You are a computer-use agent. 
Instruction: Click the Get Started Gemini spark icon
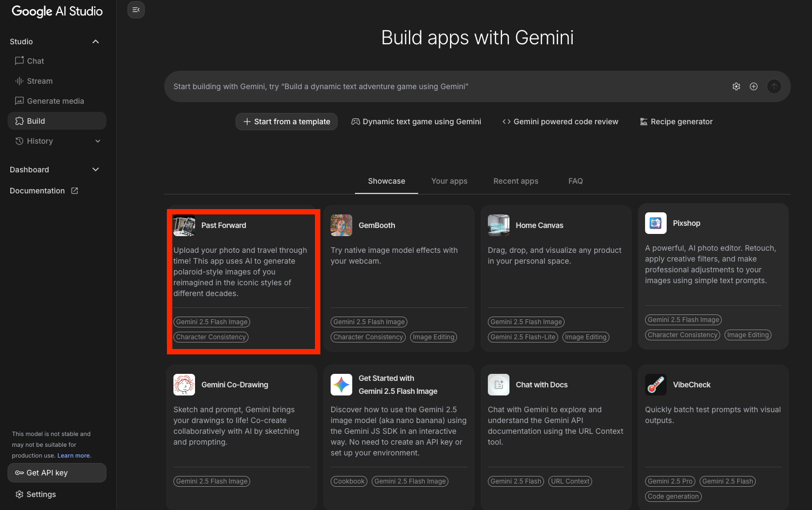coord(341,385)
